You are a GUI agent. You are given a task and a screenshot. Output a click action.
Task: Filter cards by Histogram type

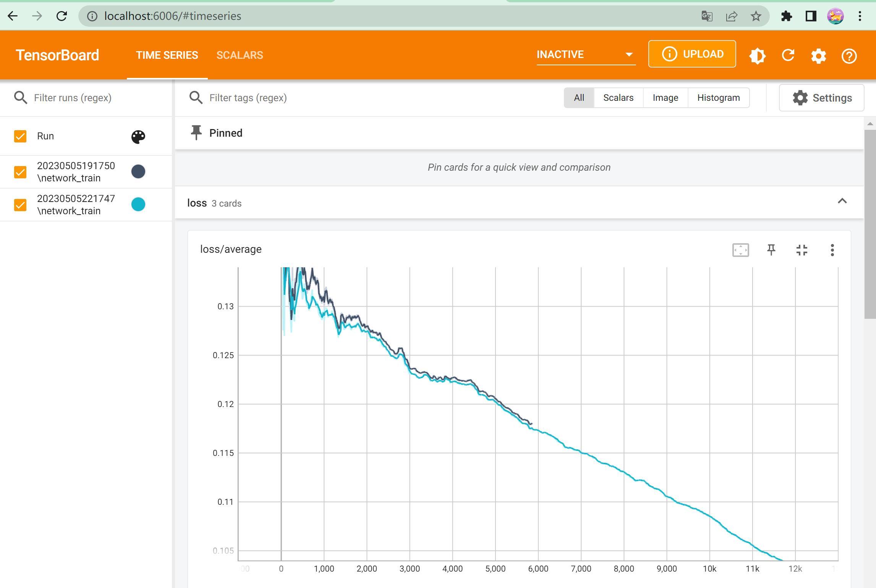[x=718, y=98]
